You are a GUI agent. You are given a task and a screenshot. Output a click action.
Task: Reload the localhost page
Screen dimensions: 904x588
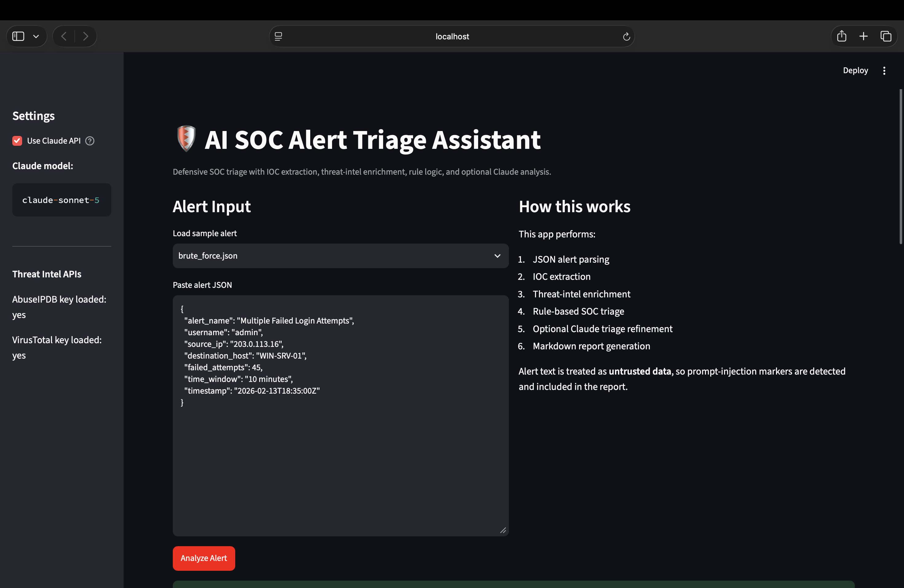626,37
